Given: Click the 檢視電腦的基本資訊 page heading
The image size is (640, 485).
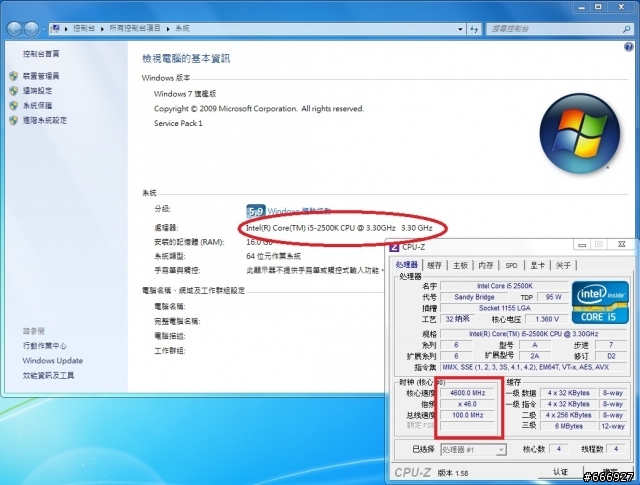Looking at the screenshot, I should point(186,59).
